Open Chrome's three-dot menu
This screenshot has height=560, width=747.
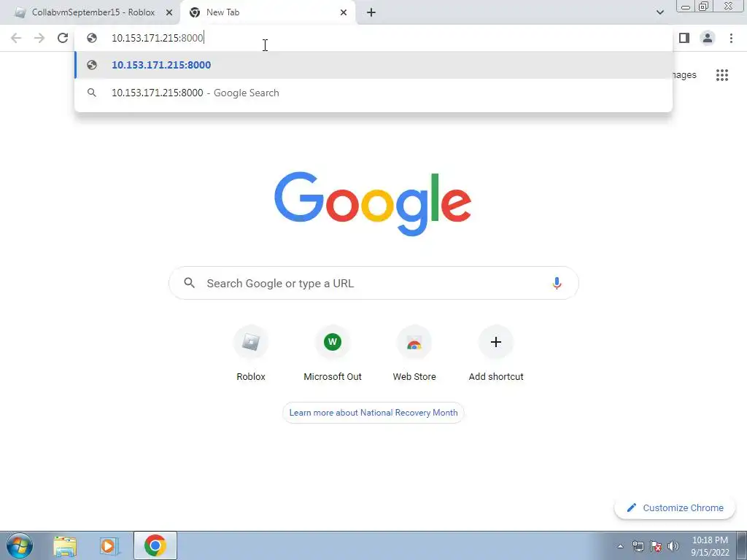coord(731,38)
